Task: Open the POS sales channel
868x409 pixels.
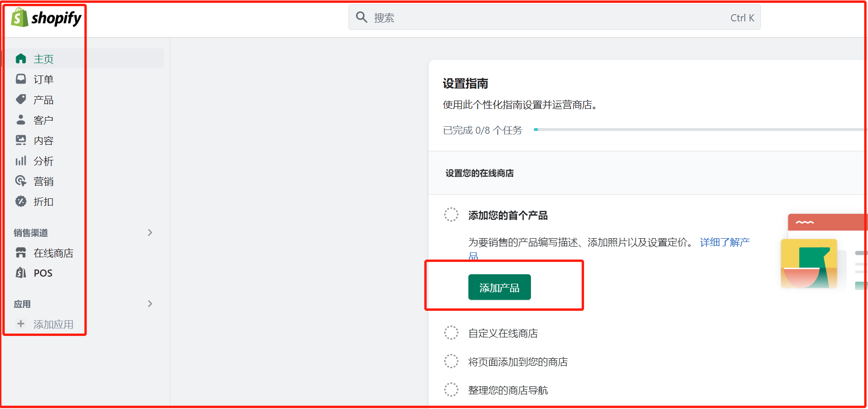Action: tap(43, 273)
